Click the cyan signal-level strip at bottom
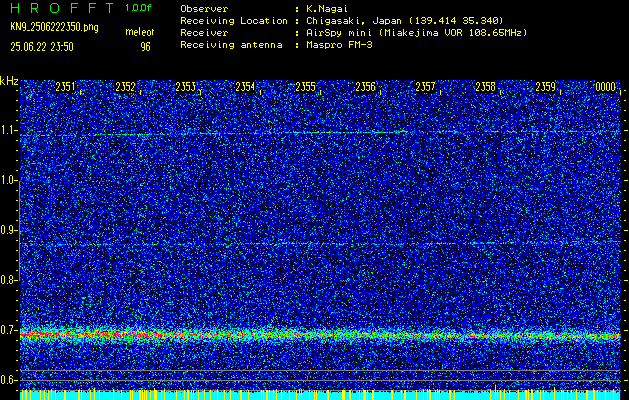Image resolution: width=629 pixels, height=400 pixels. (321, 395)
